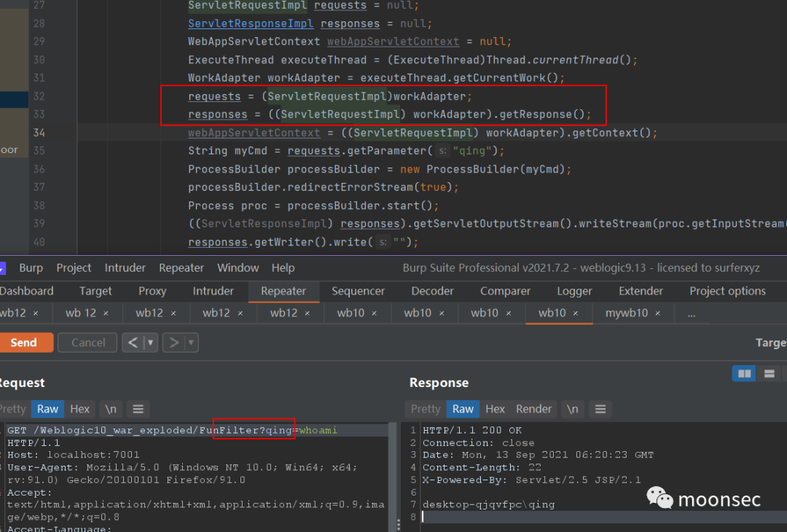This screenshot has width=787, height=532.
Task: Switch to the Proxy tab
Action: pos(152,291)
